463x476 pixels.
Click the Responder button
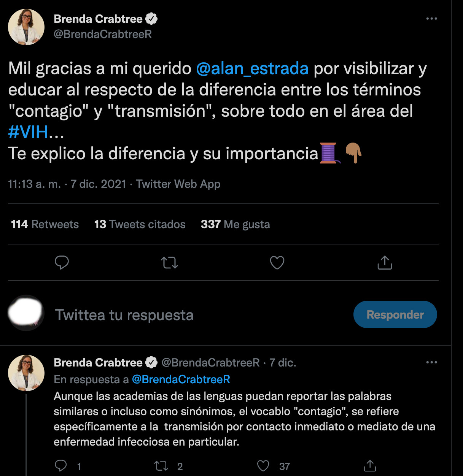pyautogui.click(x=395, y=314)
